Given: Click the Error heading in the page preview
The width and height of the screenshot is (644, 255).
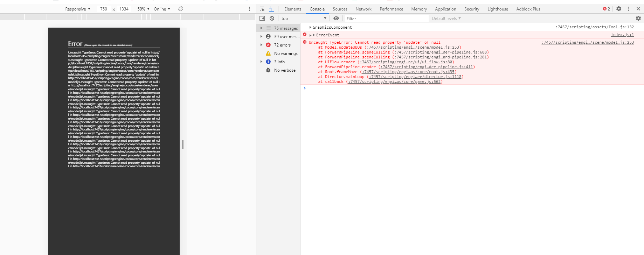Looking at the screenshot, I should (75, 44).
